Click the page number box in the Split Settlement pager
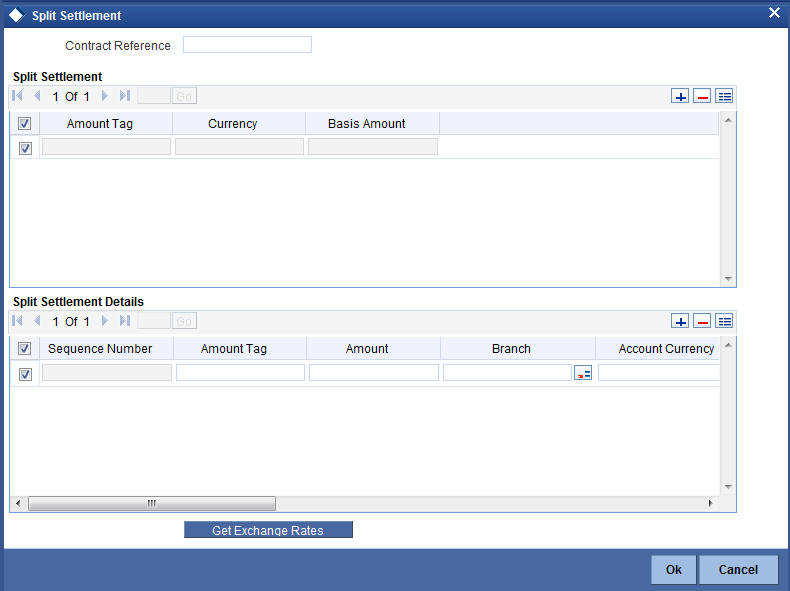Image resolution: width=790 pixels, height=591 pixels. pos(154,96)
